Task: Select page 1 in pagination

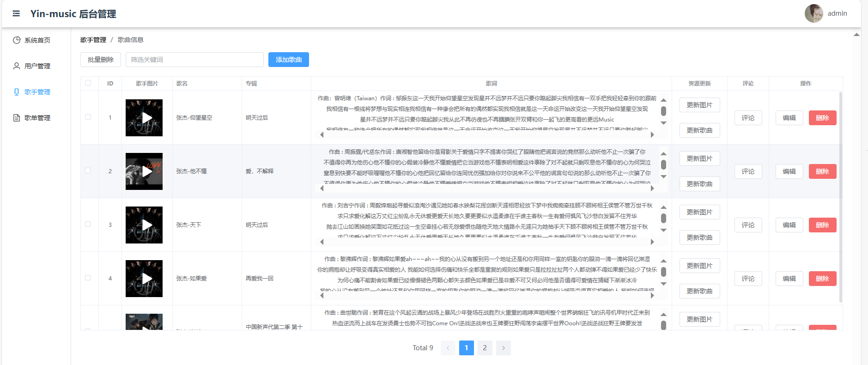Action: [x=467, y=348]
